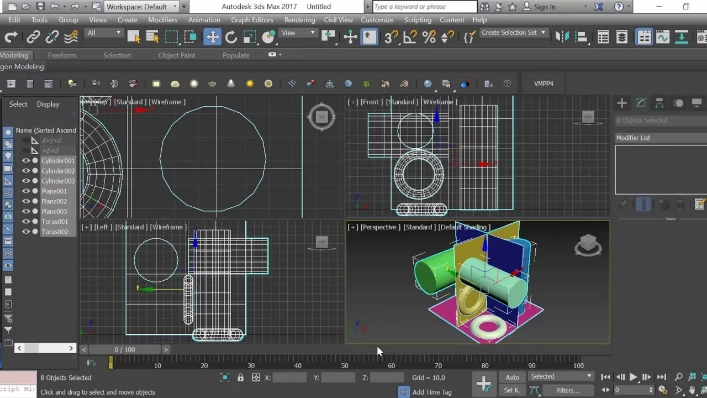This screenshot has width=707, height=398.
Task: Open the Display tab in command panel
Action: coord(697,103)
